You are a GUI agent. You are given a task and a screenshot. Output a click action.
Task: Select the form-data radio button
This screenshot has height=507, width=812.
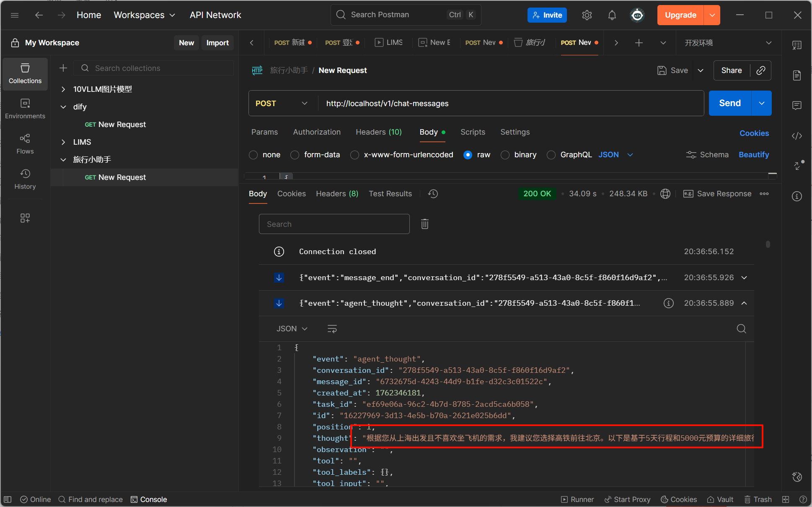295,155
